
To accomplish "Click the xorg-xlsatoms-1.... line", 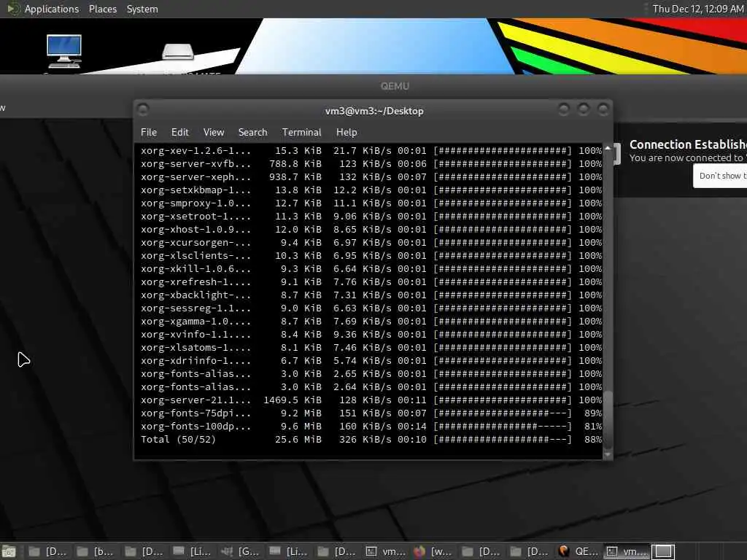I will [371, 348].
